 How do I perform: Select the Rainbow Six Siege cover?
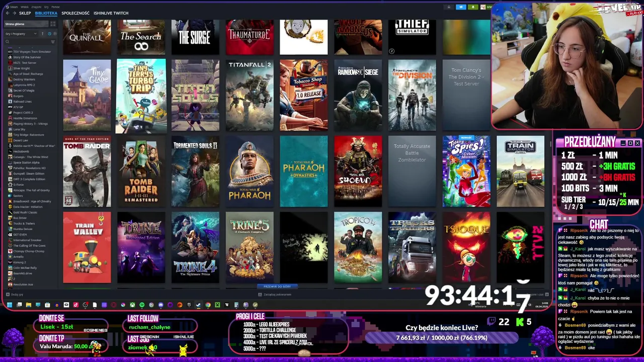pyautogui.click(x=358, y=96)
